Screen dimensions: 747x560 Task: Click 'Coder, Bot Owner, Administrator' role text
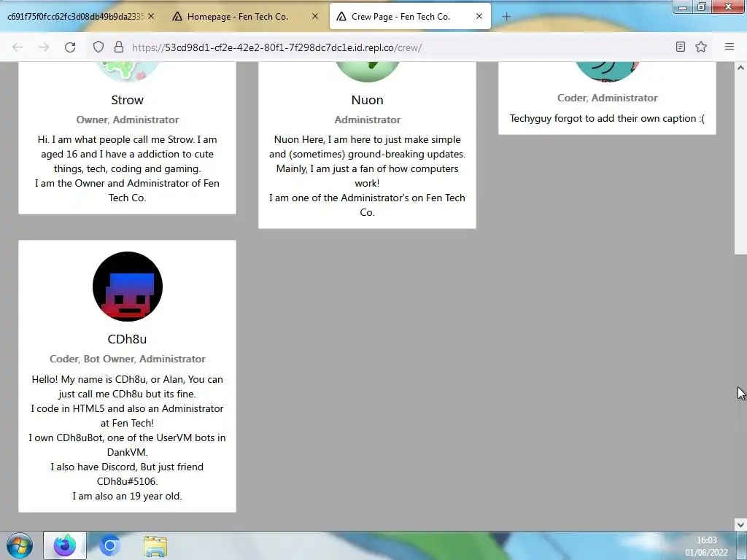click(127, 359)
